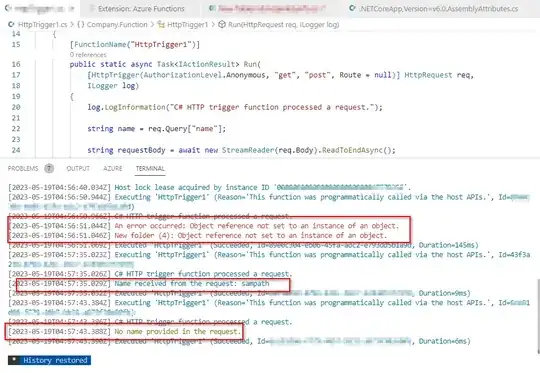Screen dimensions: 540x373
Task: Click the 'An error occurred: Object reference' terminal line
Action: [204, 226]
